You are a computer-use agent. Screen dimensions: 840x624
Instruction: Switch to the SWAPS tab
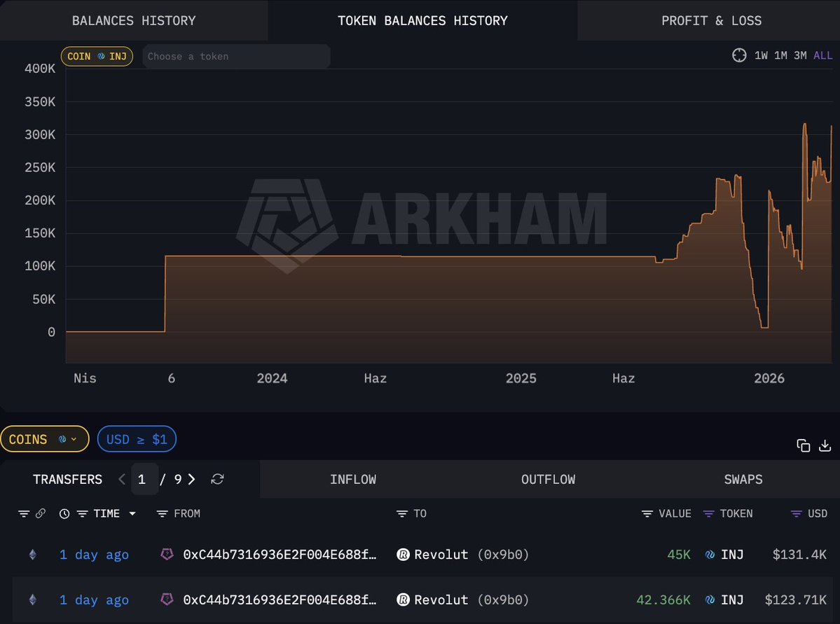[743, 480]
